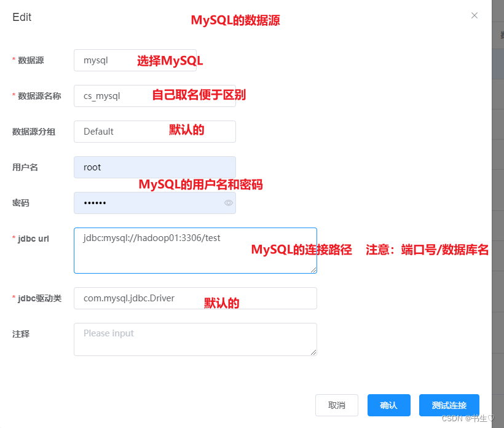Open the 数据源 mysql dropdown
504x428 pixels.
click(135, 60)
